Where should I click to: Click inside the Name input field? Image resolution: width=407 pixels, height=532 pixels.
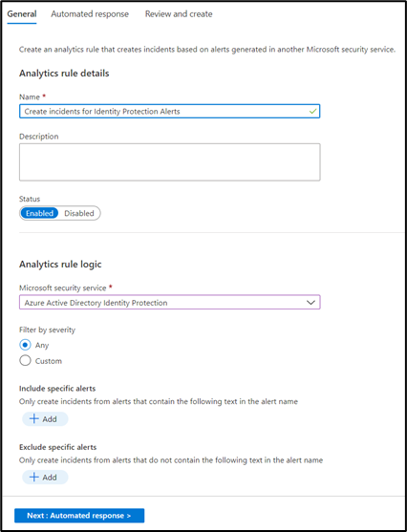click(169, 112)
